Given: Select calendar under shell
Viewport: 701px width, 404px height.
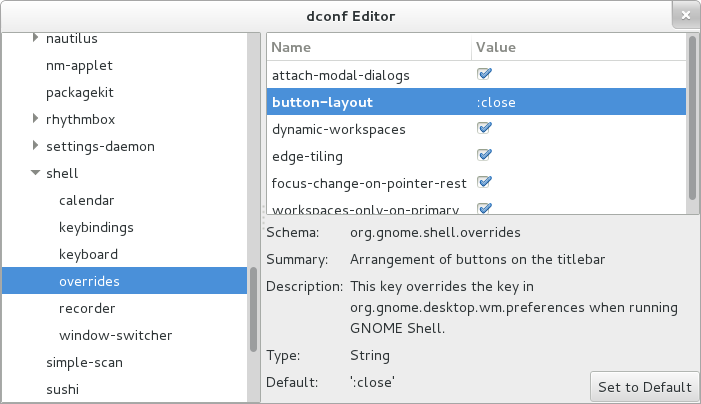Looking at the screenshot, I should pos(87,200).
